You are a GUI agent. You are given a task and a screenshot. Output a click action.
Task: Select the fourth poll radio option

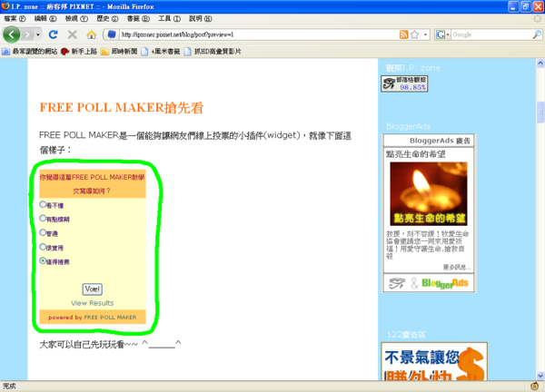[x=43, y=247]
